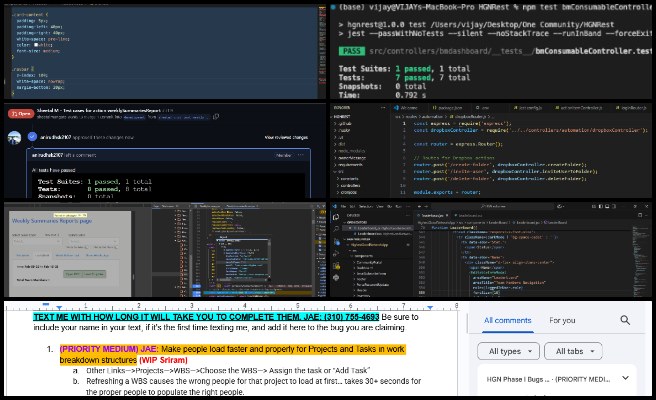
Task: Click the VS Code command center search box
Action: pos(492,206)
